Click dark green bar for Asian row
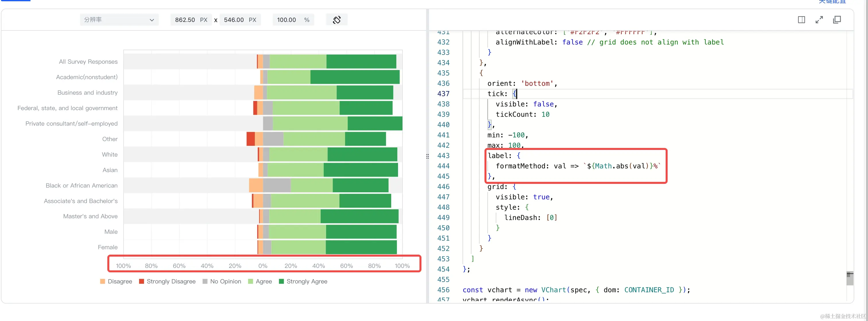 pyautogui.click(x=360, y=170)
